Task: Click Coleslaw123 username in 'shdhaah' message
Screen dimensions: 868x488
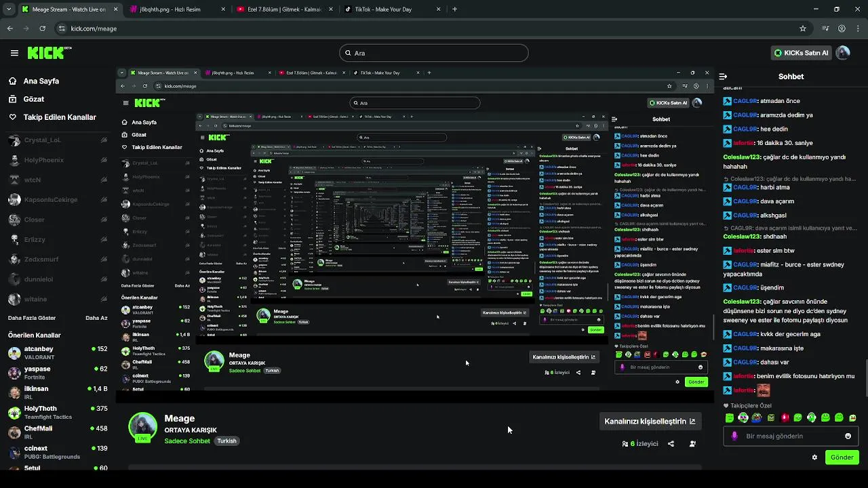Action: (742, 237)
